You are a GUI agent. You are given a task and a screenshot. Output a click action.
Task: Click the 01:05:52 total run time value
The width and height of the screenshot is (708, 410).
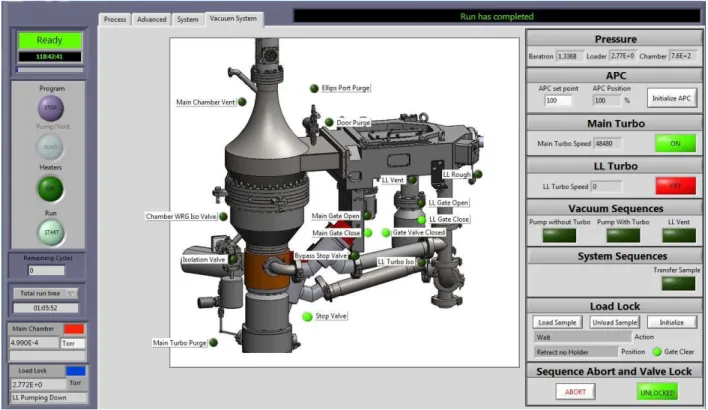coord(45,308)
